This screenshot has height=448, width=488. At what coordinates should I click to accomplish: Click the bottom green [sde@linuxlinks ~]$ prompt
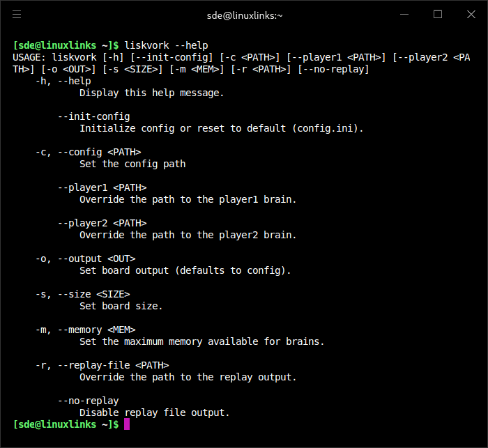pos(66,424)
